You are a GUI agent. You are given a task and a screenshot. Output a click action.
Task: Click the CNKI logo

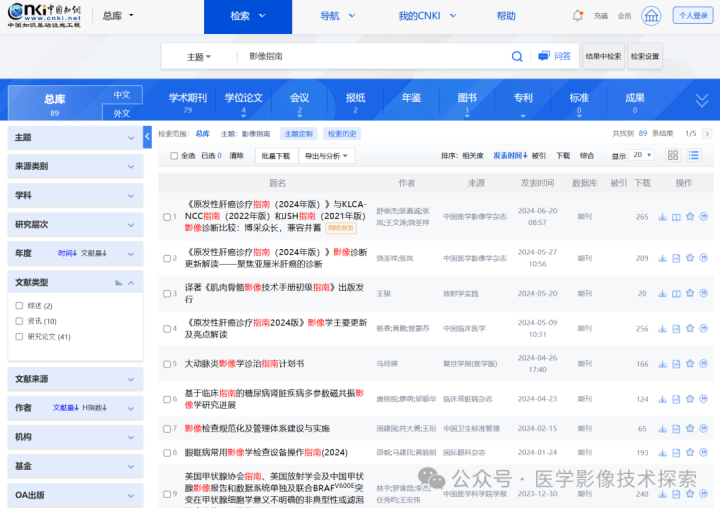coord(44,15)
